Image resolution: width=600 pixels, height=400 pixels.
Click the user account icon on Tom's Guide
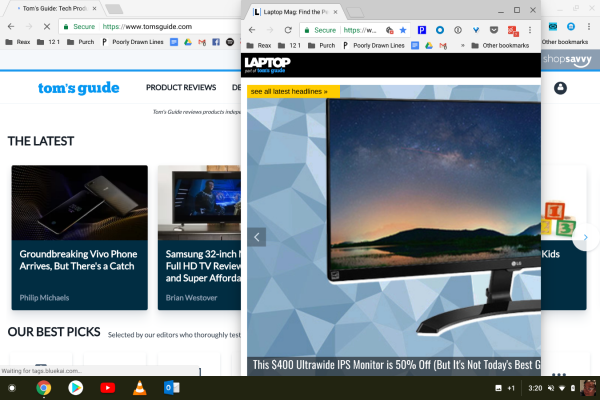[560, 88]
